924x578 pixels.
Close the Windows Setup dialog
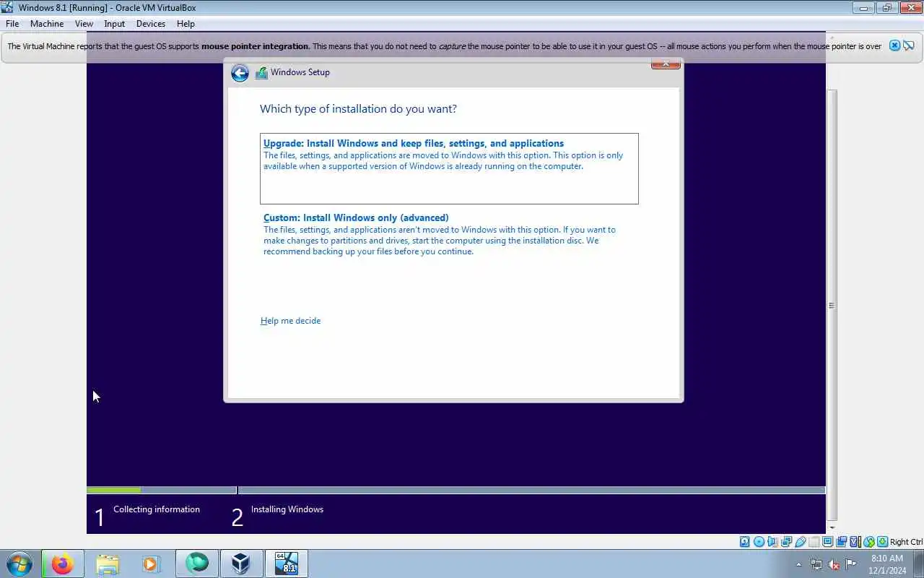666,64
